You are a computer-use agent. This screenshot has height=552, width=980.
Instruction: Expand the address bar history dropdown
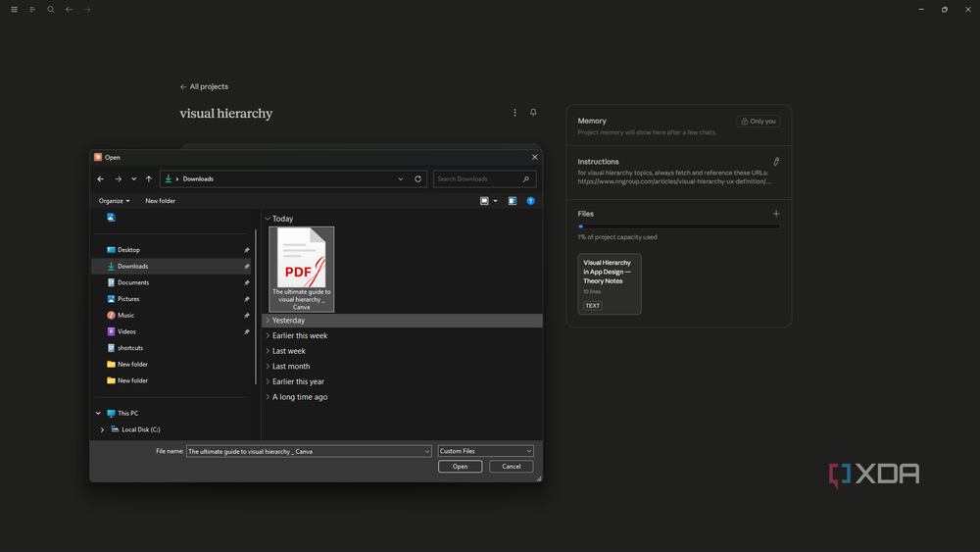401,178
